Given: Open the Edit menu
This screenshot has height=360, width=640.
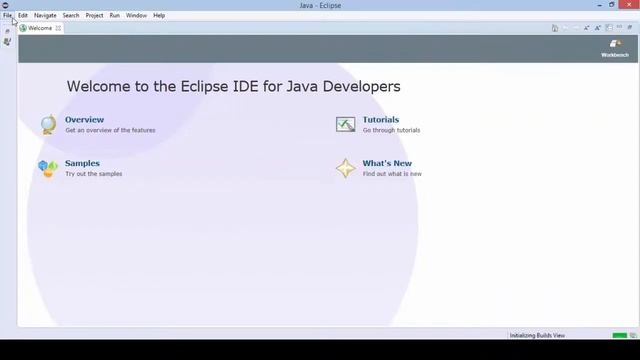Looking at the screenshot, I should click(23, 16).
